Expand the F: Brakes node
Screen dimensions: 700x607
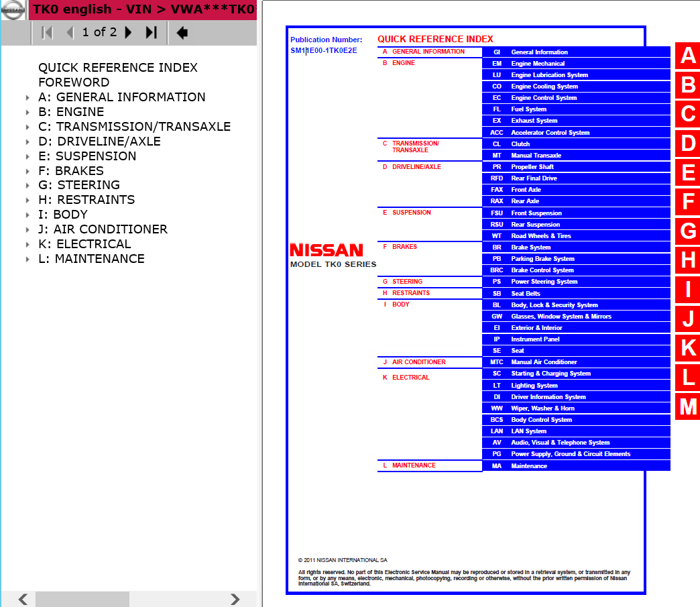(27, 171)
